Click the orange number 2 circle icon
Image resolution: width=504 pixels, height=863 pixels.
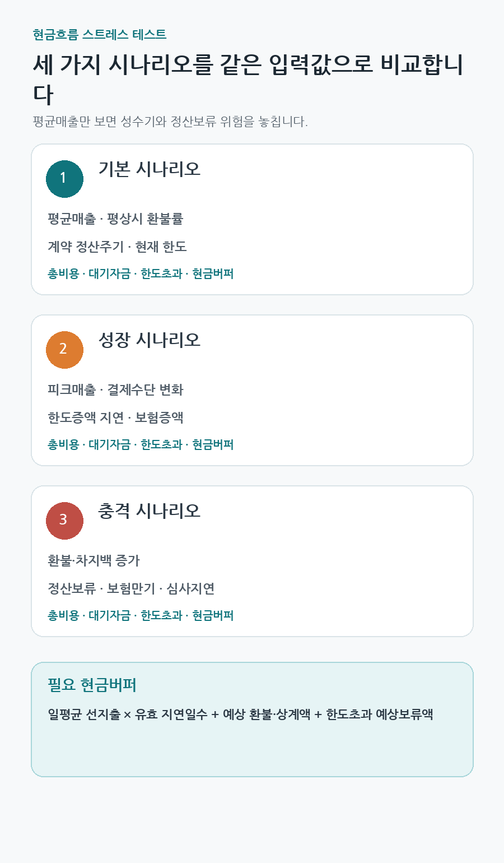[64, 350]
